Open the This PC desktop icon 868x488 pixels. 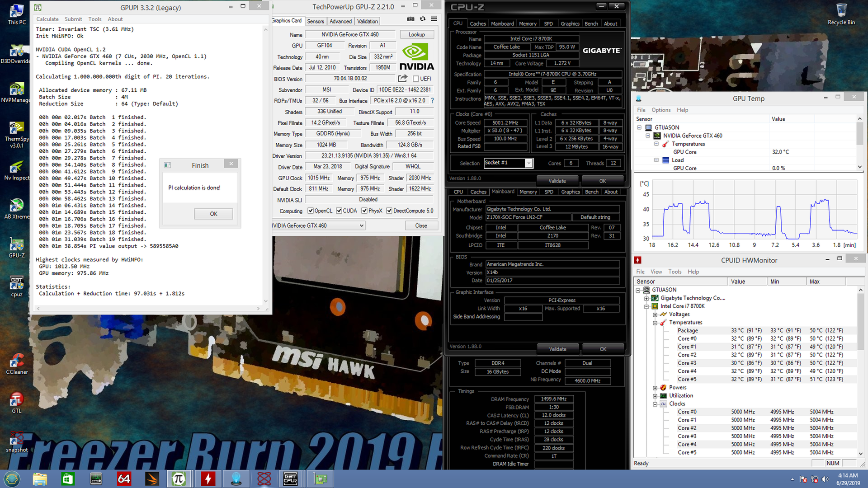(x=16, y=14)
